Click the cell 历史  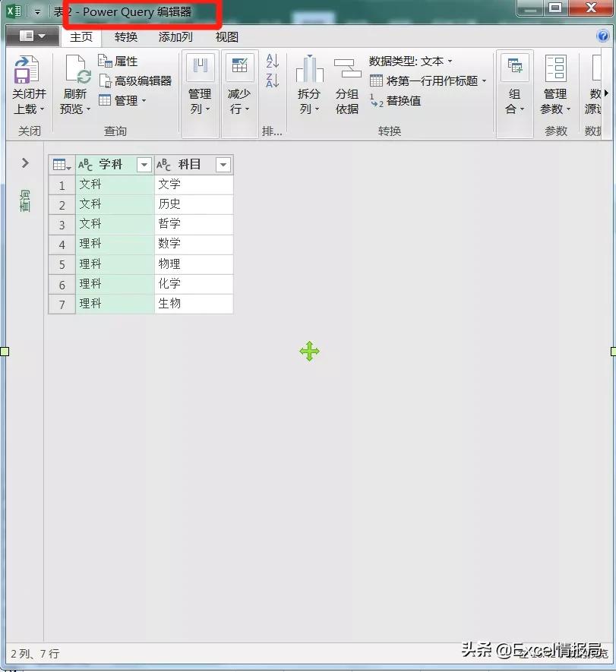point(194,204)
